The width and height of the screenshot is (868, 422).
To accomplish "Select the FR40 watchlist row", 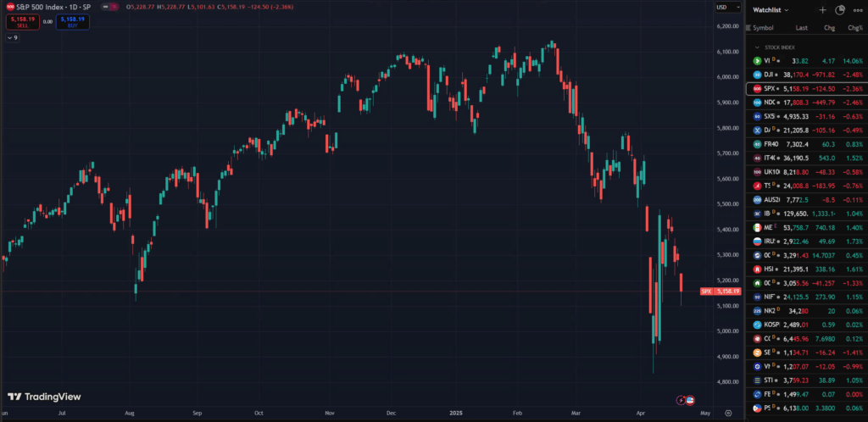I will click(807, 144).
